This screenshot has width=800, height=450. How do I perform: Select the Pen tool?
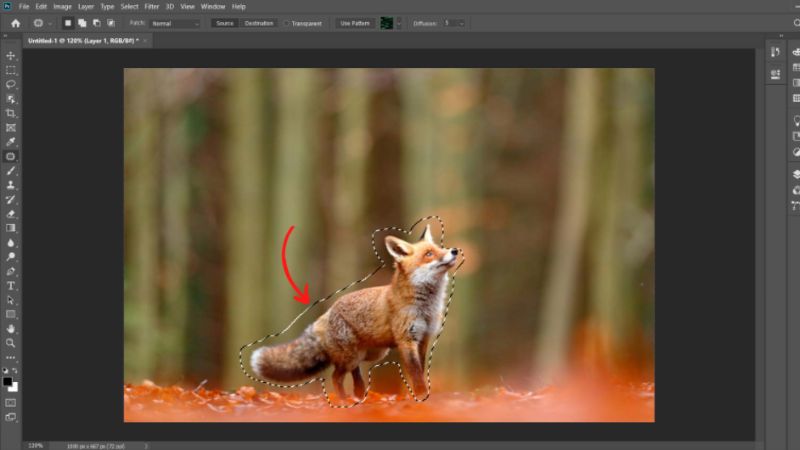(x=10, y=271)
